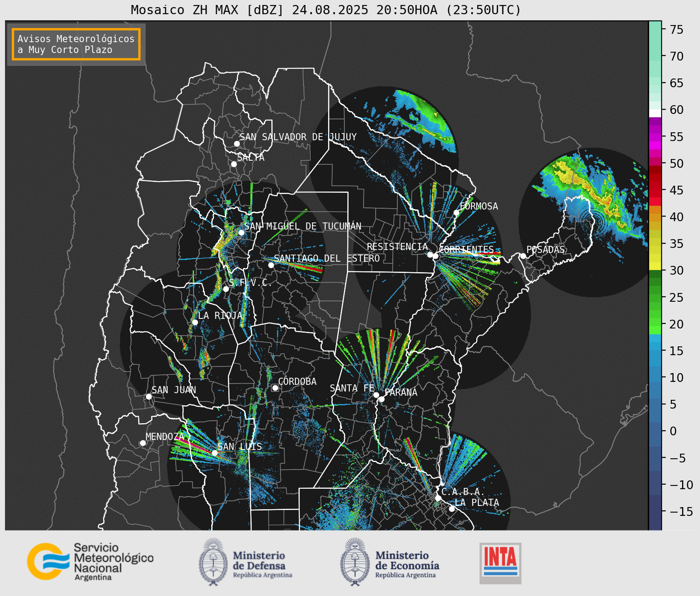The image size is (700, 596).
Task: Click the 75 tick label on the scale
Action: 677,30
